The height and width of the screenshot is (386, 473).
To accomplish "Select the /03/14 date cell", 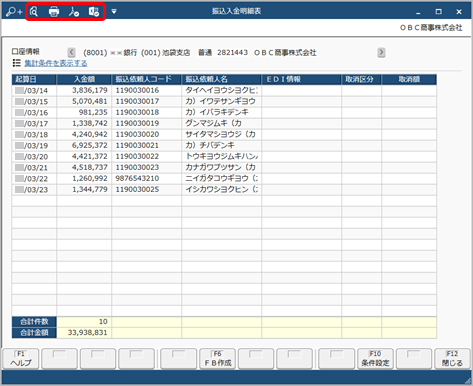I will point(34,90).
